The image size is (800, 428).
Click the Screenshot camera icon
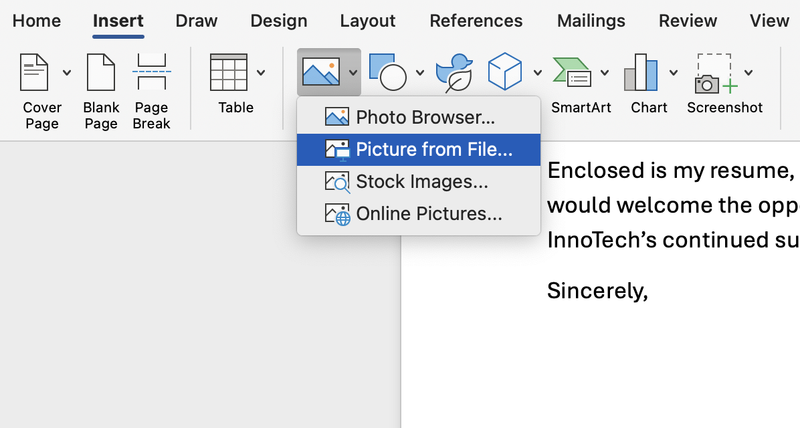click(714, 73)
